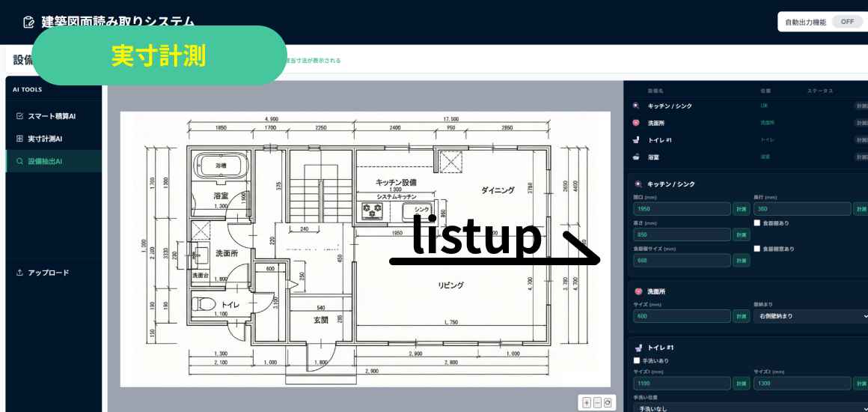Click the 高さ input field showing 850
The width and height of the screenshot is (868, 412).
point(682,234)
